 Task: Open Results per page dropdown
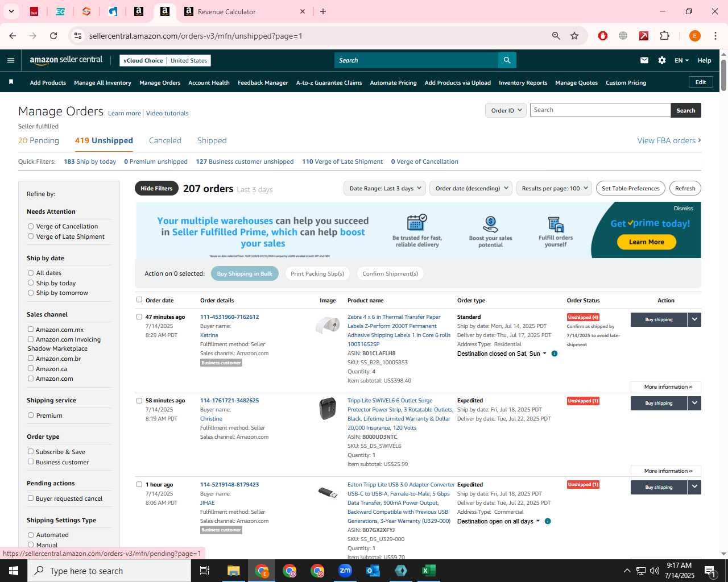[x=555, y=188]
